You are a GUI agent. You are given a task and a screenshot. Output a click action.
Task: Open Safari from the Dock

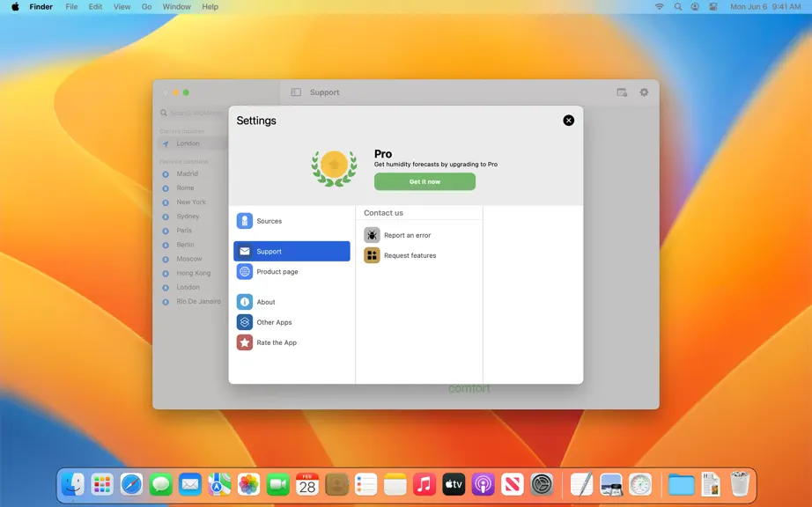(x=131, y=485)
